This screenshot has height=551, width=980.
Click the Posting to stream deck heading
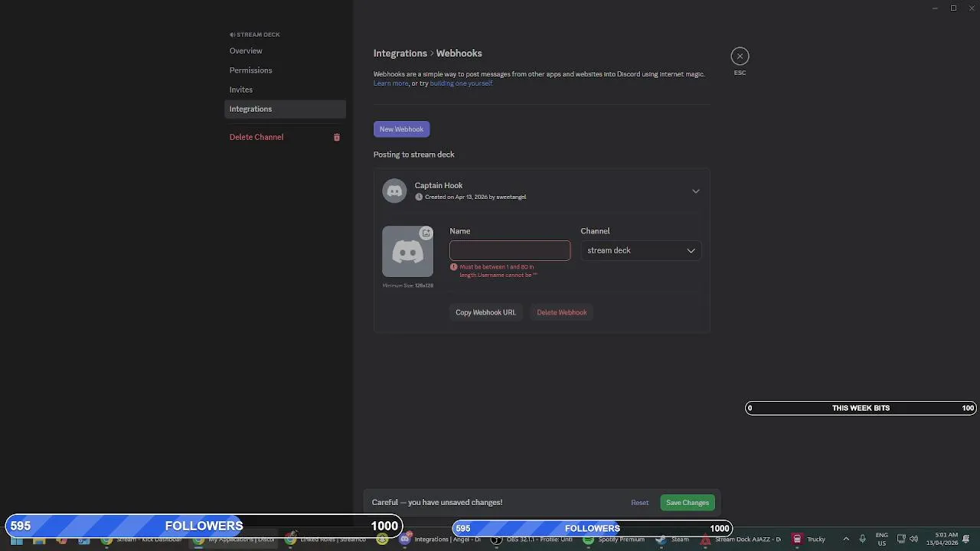[414, 155]
